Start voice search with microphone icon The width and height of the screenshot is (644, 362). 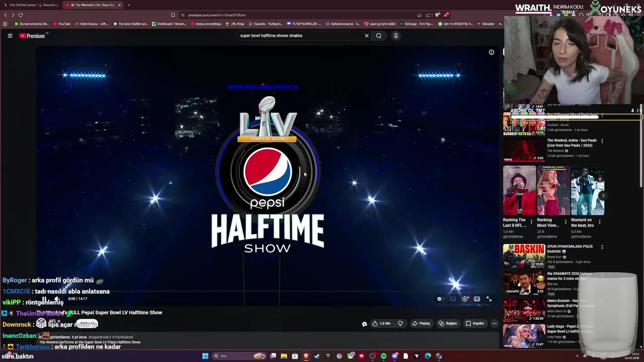[x=396, y=36]
